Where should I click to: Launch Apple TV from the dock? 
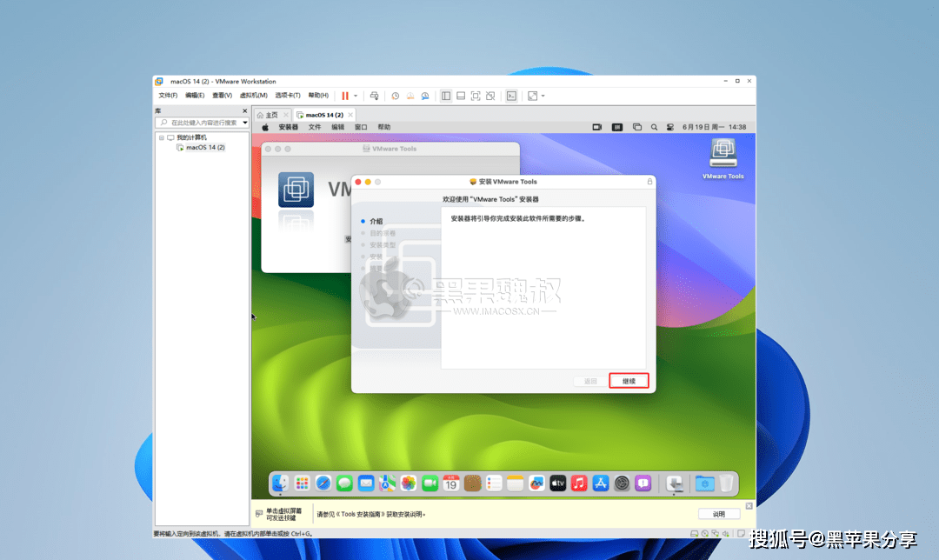(x=557, y=483)
